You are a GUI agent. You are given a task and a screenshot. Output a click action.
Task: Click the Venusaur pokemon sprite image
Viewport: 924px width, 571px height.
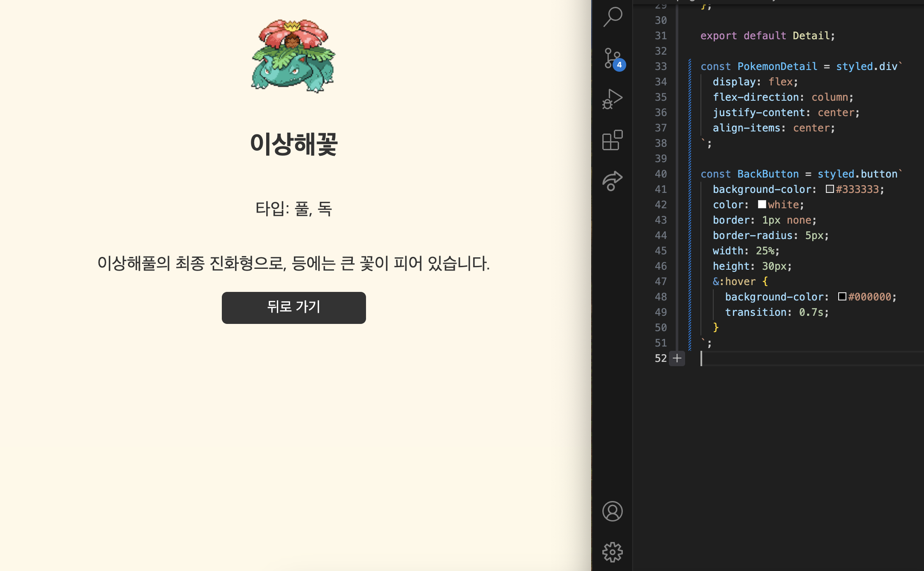pyautogui.click(x=293, y=56)
